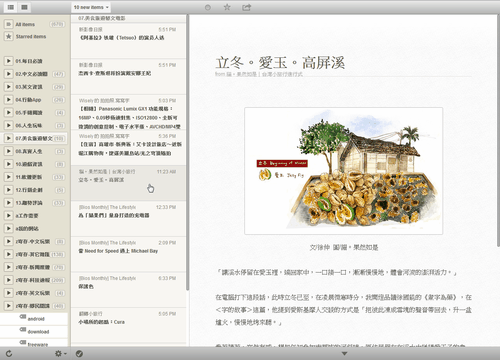The image size is (500, 360).
Task: Switch to the expanded view layout icon
Action: pos(24,7)
